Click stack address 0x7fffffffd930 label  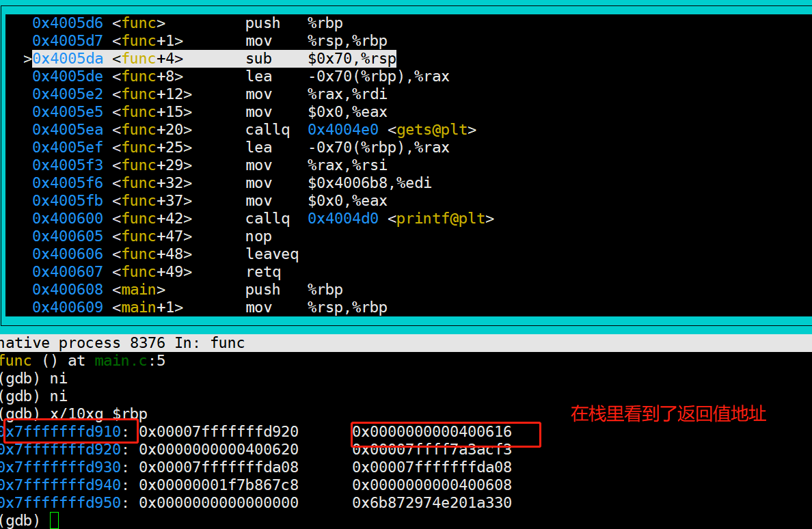62,467
